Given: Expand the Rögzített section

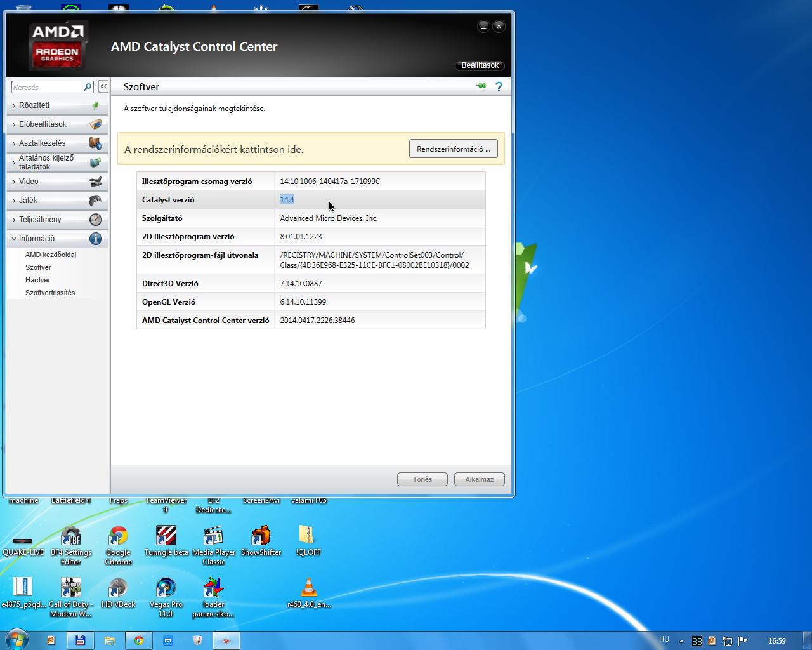Looking at the screenshot, I should (57, 105).
